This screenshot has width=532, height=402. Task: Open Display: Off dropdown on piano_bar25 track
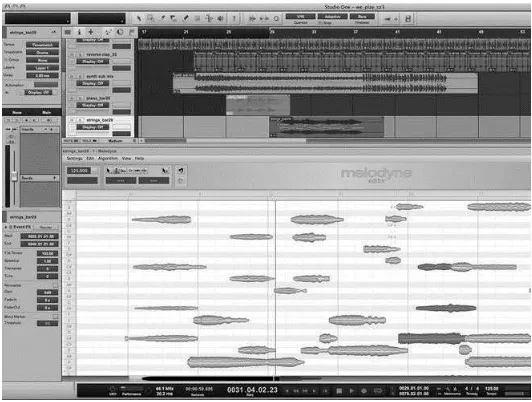[x=93, y=105]
